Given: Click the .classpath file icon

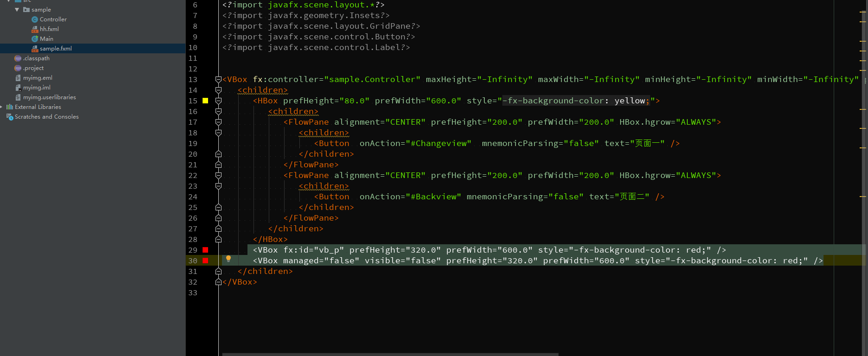Looking at the screenshot, I should coord(18,58).
